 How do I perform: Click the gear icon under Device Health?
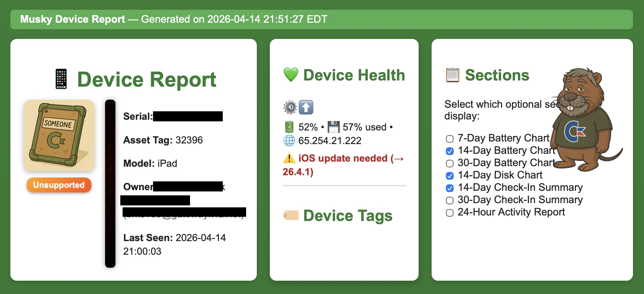point(290,107)
